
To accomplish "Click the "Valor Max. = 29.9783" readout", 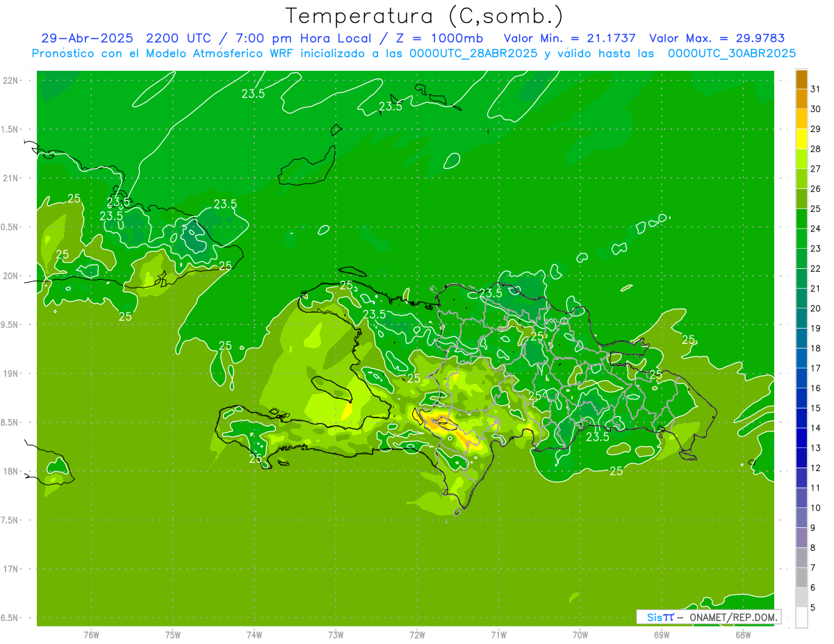I will 717,38.
